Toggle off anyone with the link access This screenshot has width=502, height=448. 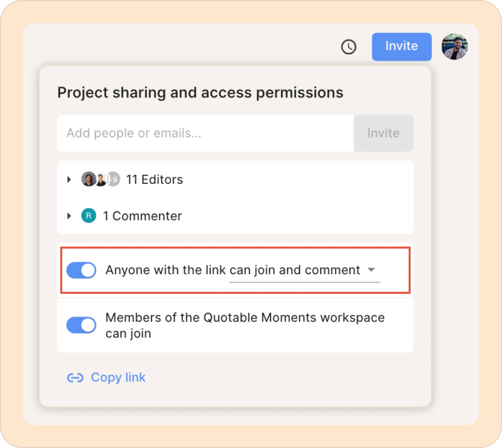pyautogui.click(x=81, y=270)
